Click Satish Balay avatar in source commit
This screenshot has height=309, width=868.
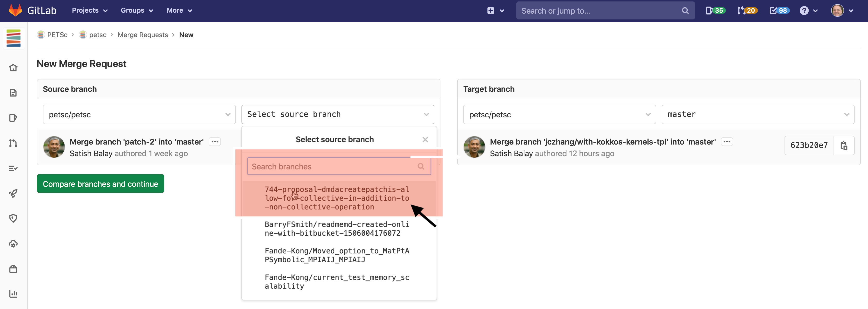click(54, 147)
